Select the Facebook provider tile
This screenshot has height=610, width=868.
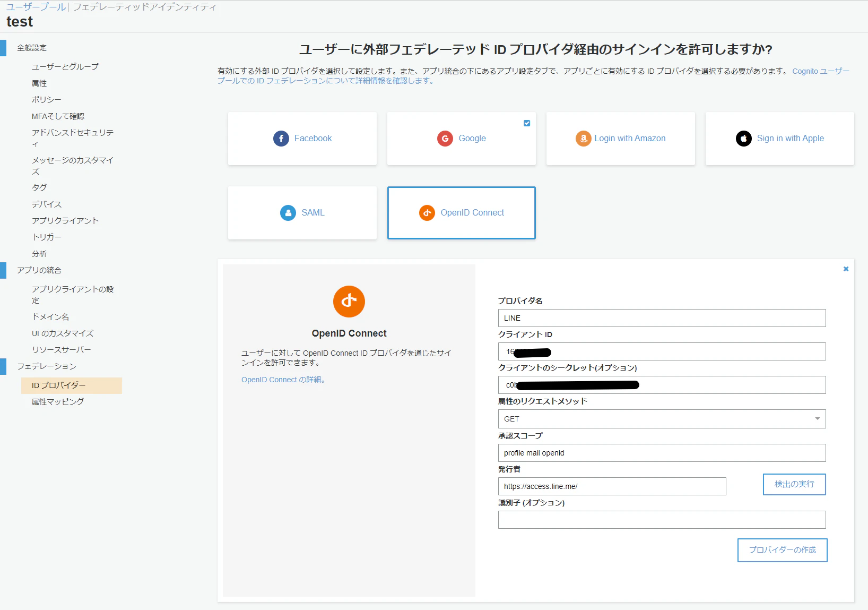coord(302,139)
